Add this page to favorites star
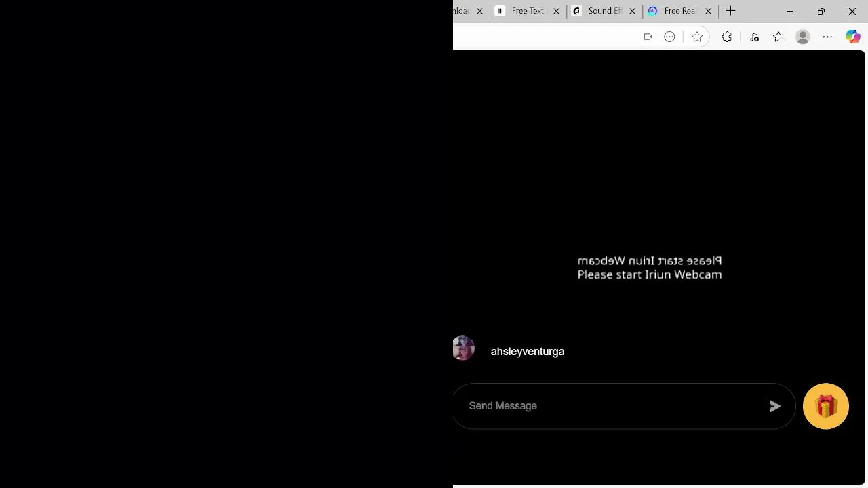The height and width of the screenshot is (488, 868). (x=696, y=37)
